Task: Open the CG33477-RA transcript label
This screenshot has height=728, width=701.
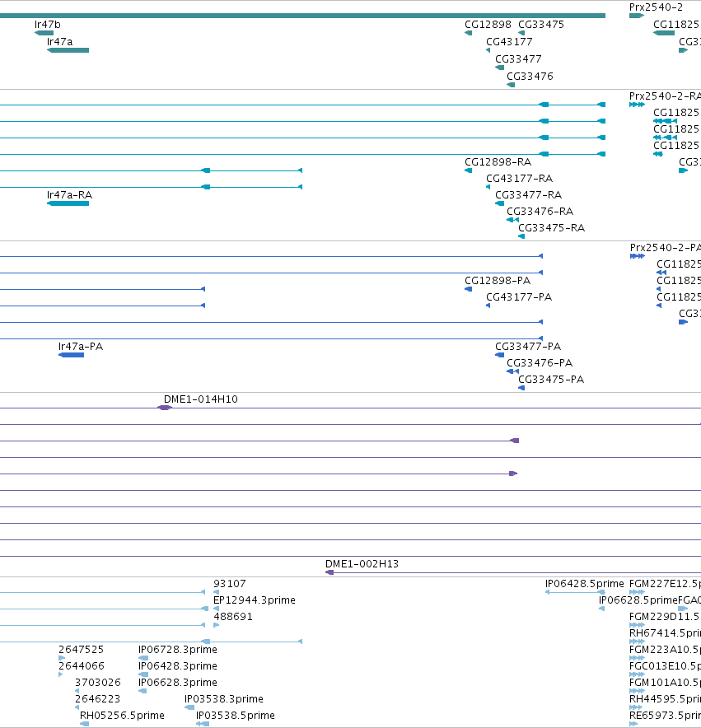Action: (x=529, y=195)
